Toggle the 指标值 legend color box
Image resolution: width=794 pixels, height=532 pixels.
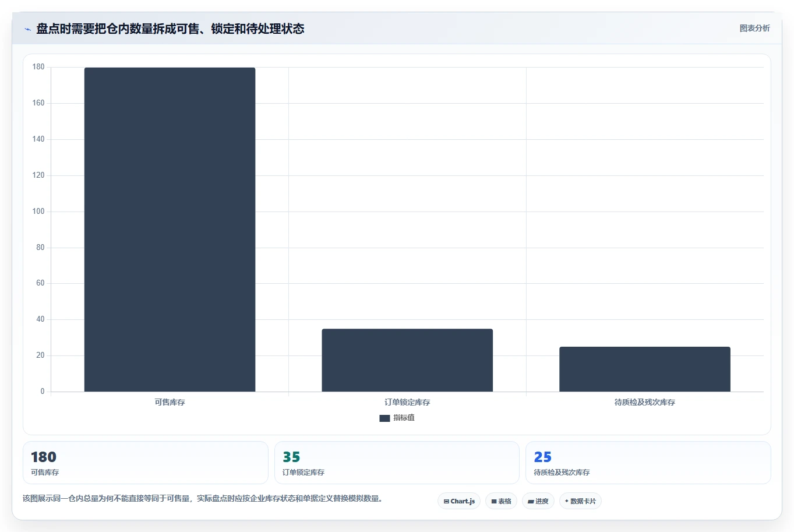pos(384,418)
